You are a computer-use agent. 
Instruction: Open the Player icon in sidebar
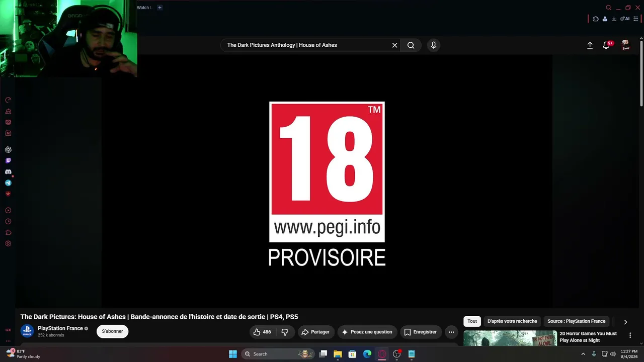(8, 211)
